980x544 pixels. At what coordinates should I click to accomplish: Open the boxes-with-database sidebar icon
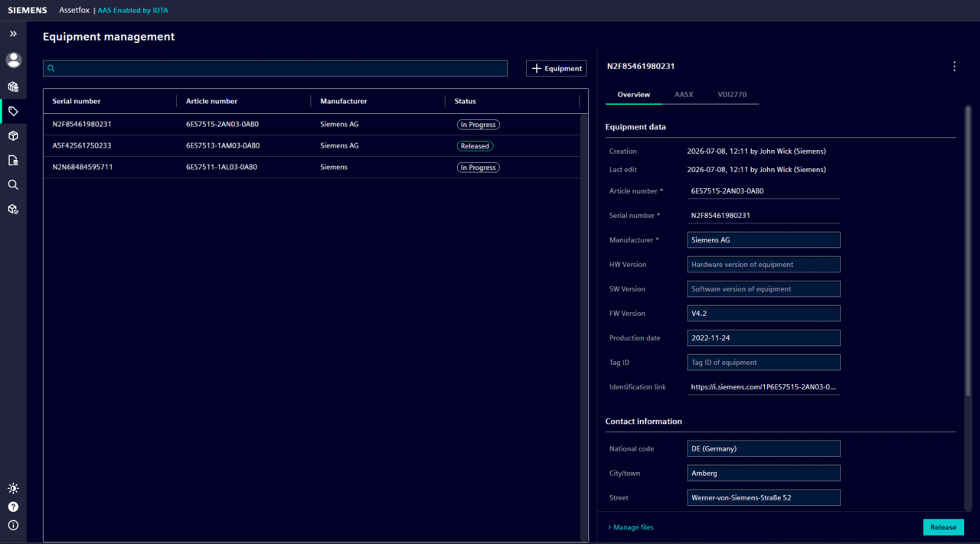[13, 87]
